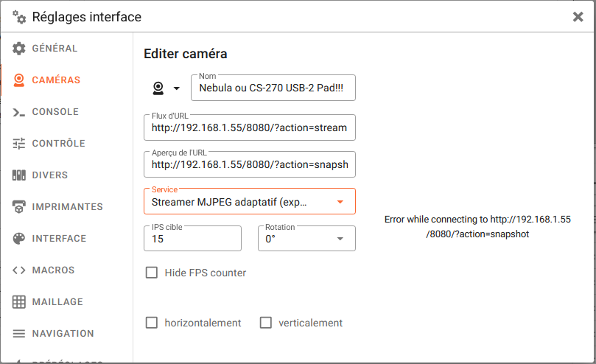
Task: Click the Console prompt icon
Action: [19, 112]
